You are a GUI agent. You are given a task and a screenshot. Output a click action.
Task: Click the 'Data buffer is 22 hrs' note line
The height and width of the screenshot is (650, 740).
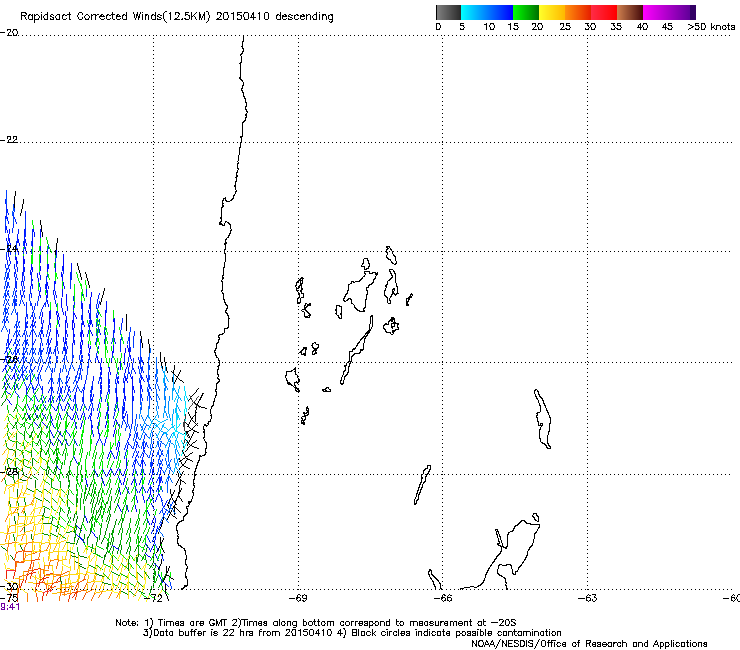point(352,633)
